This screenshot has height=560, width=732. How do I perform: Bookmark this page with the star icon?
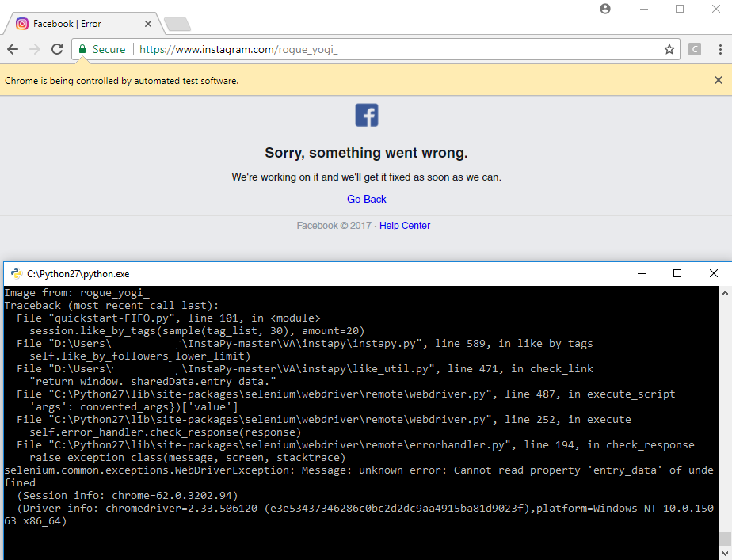point(669,49)
